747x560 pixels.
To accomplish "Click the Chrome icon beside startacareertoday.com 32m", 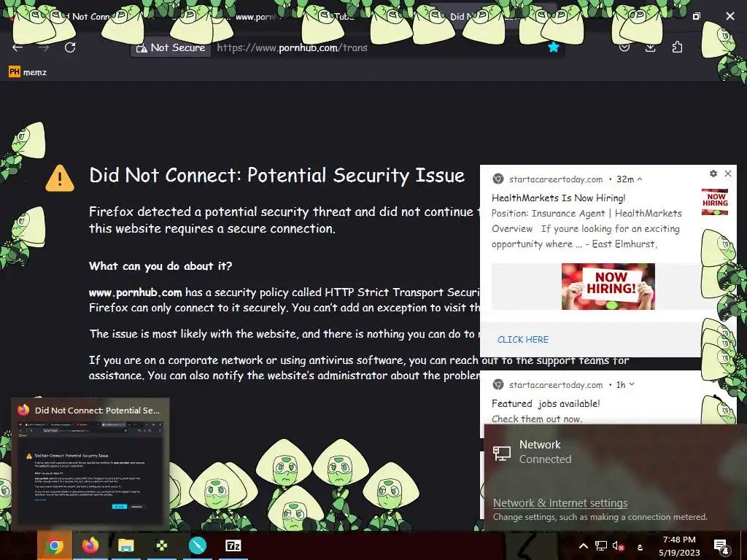I will pyautogui.click(x=498, y=179).
